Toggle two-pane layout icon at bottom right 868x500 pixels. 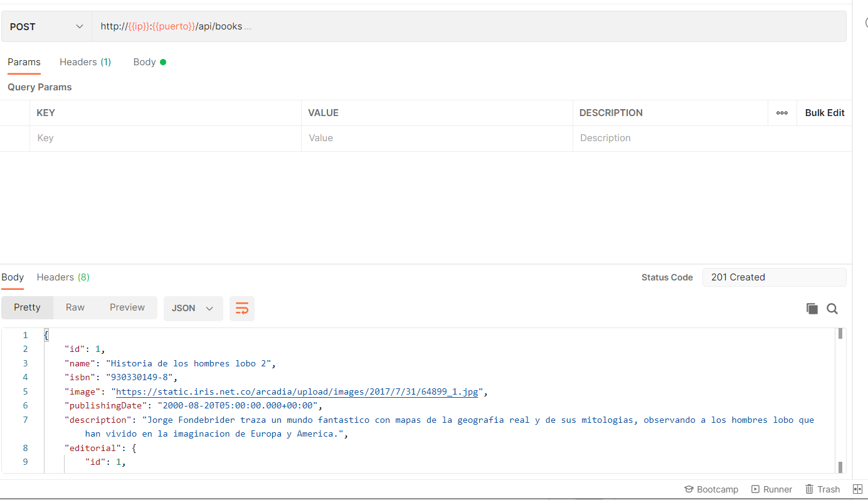[857, 489]
